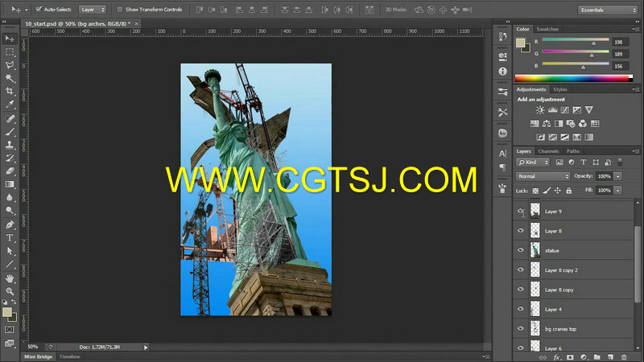Switch to the Swatches tab
This screenshot has width=644, height=362.
pyautogui.click(x=547, y=29)
